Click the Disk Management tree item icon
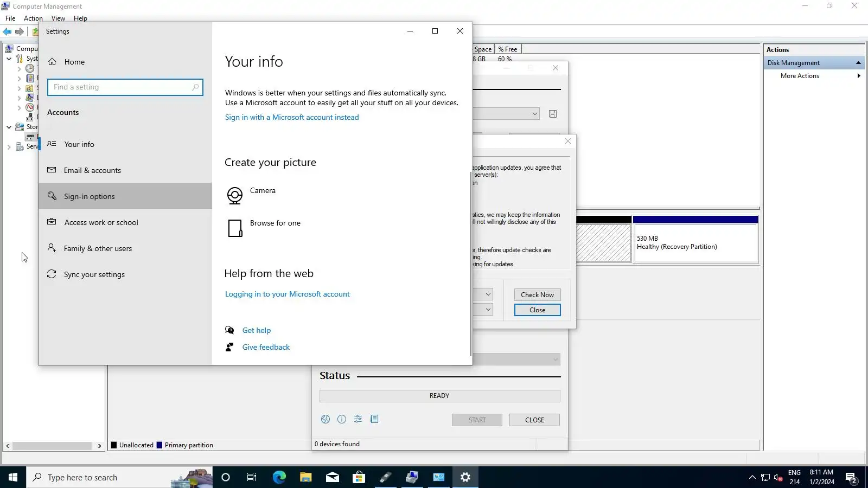 click(x=30, y=137)
